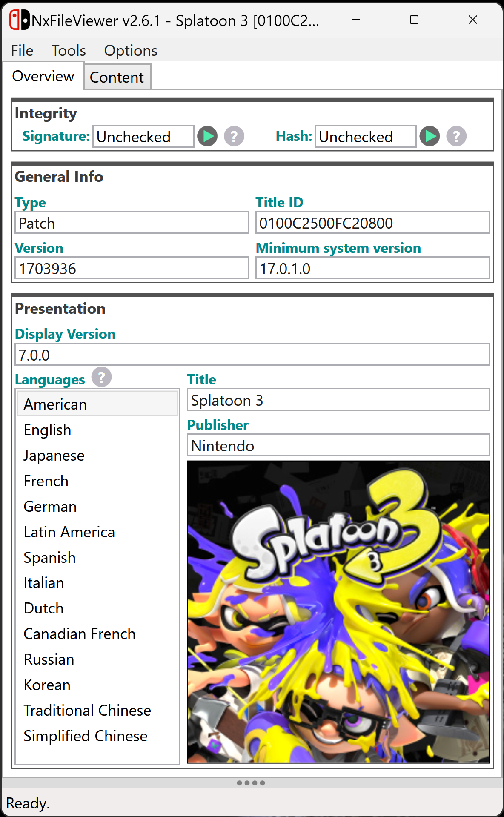Run the Hash integrity check
This screenshot has height=817, width=504.
430,136
